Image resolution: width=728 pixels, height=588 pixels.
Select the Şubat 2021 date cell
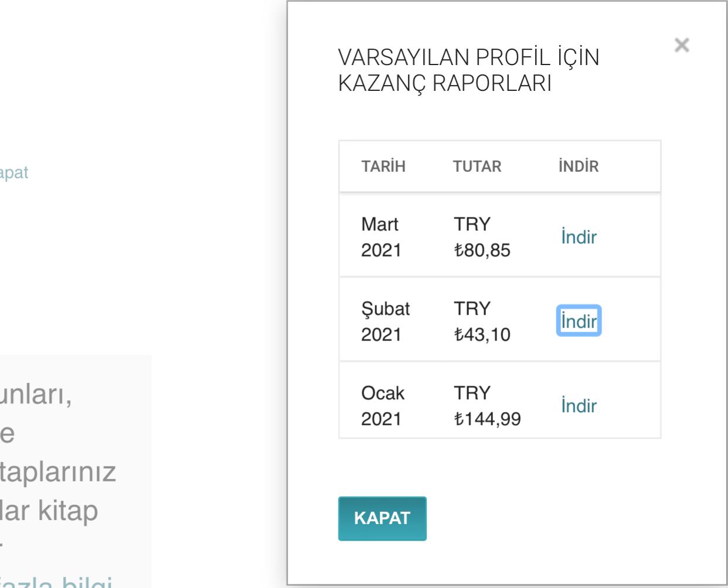pos(386,321)
